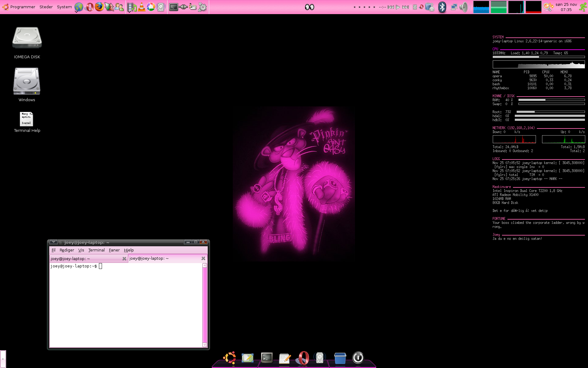Open the Hjelp menu in the terminal
Screen dimensions: 588x368
click(x=129, y=250)
